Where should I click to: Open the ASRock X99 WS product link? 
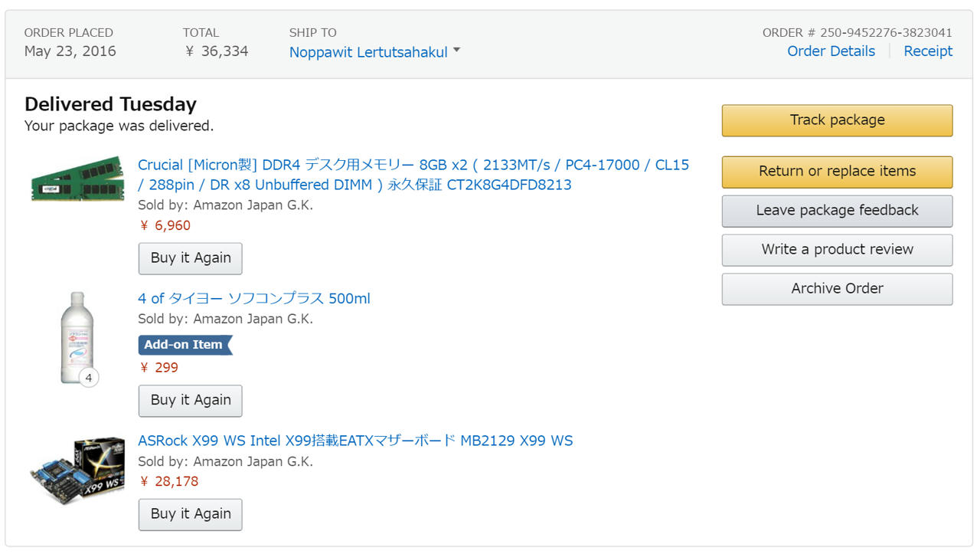[355, 441]
